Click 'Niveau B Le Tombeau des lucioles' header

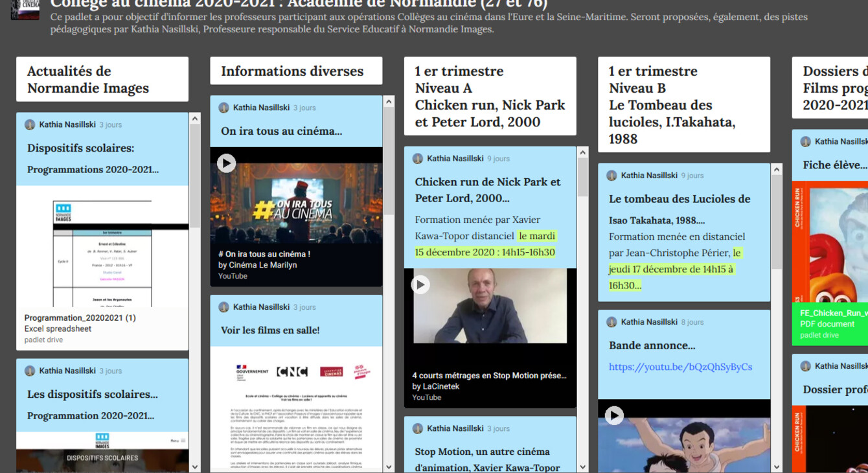(x=684, y=104)
